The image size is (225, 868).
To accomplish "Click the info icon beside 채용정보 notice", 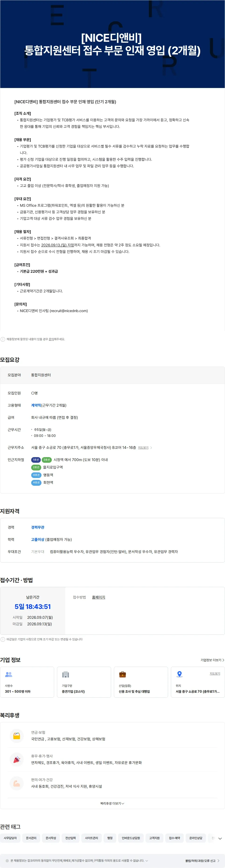I will pyautogui.click(x=3, y=339).
